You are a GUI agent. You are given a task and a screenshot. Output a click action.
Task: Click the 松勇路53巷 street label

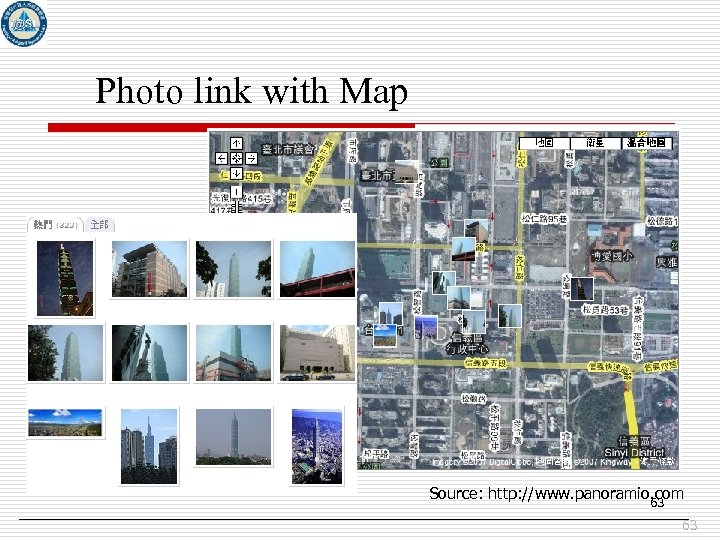[x=605, y=310]
